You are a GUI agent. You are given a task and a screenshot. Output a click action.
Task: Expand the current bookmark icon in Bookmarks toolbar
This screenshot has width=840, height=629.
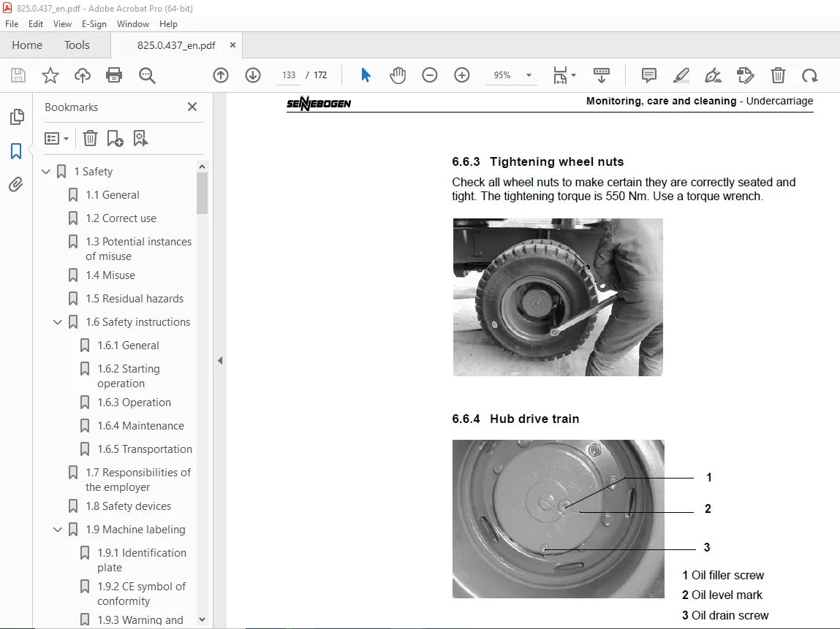click(140, 138)
